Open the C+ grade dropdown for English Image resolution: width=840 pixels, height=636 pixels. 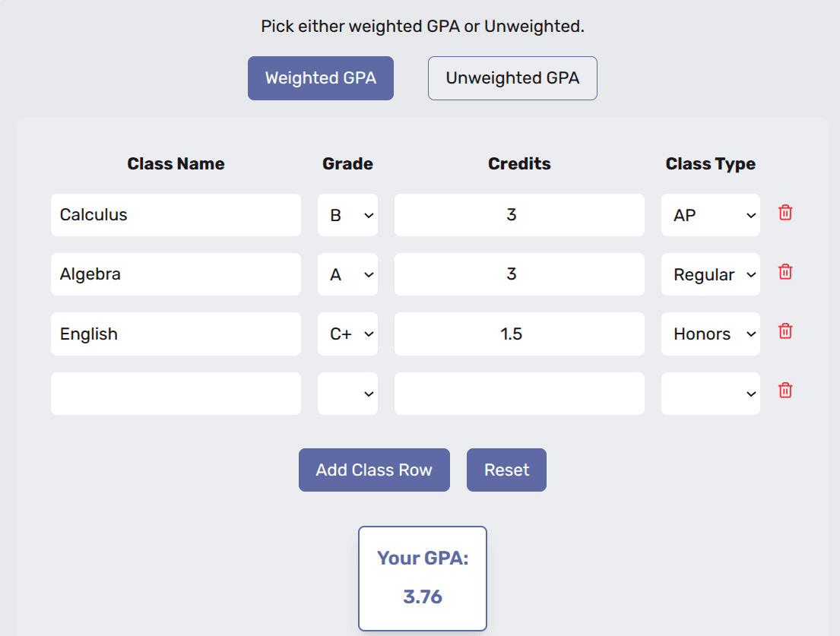[347, 334]
